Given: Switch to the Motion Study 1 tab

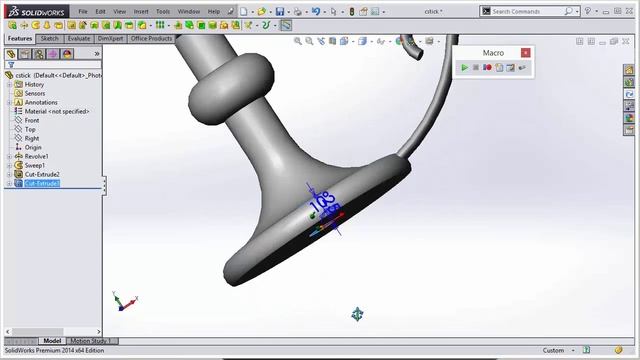Looking at the screenshot, I should point(91,341).
